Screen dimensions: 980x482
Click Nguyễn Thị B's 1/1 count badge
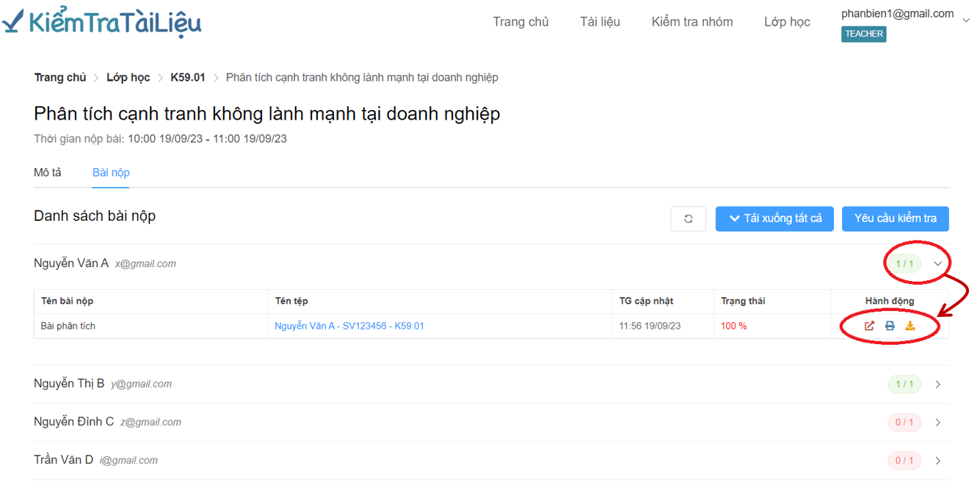pos(904,384)
